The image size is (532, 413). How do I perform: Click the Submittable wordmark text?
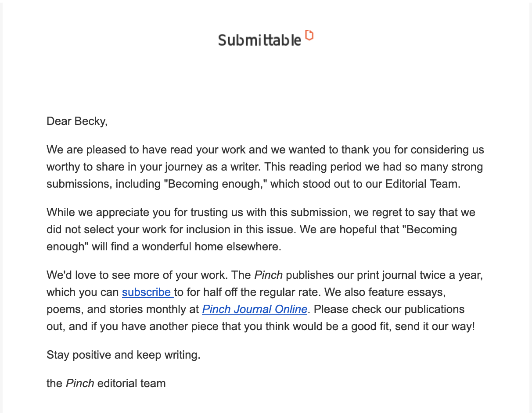(x=259, y=40)
